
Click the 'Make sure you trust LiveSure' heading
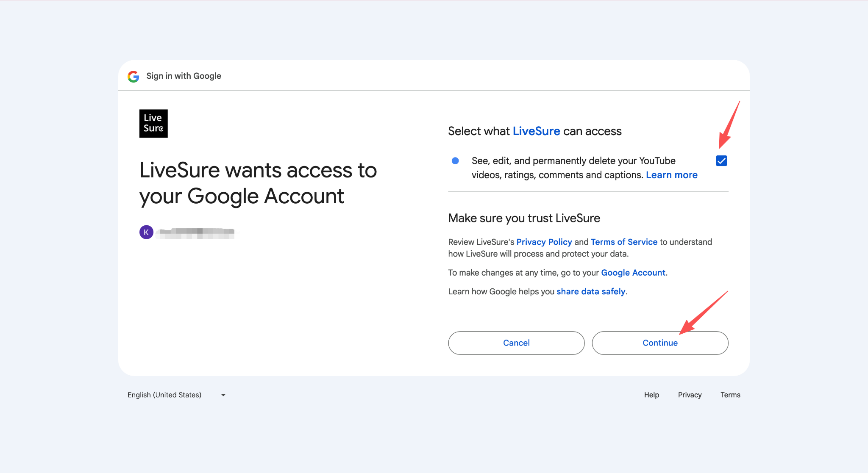pos(524,218)
